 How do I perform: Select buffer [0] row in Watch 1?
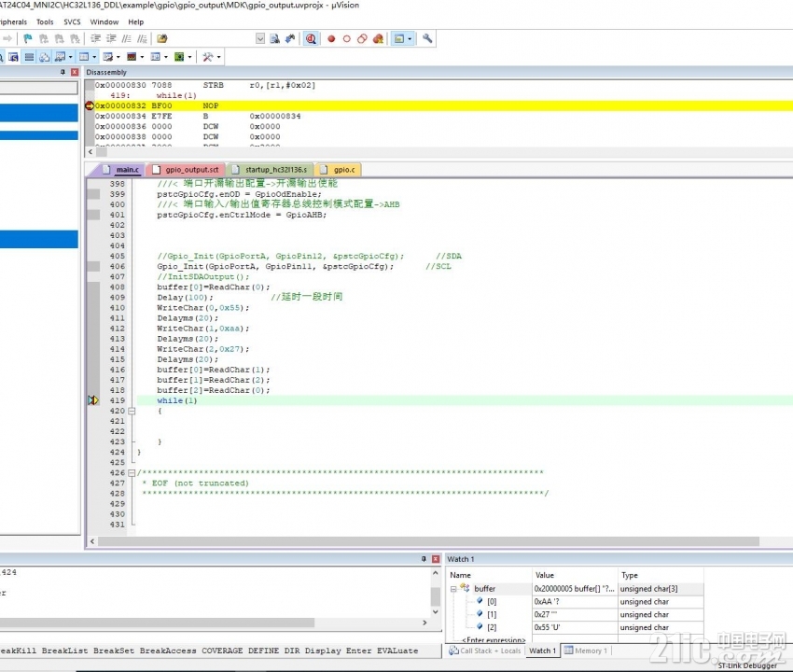[575, 602]
